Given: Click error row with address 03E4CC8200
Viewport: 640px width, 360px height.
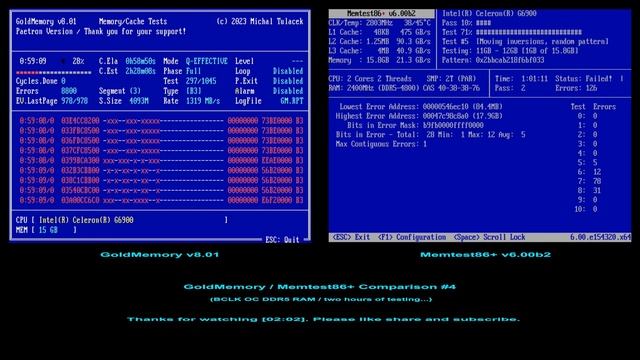Looking at the screenshot, I should click(x=161, y=121).
